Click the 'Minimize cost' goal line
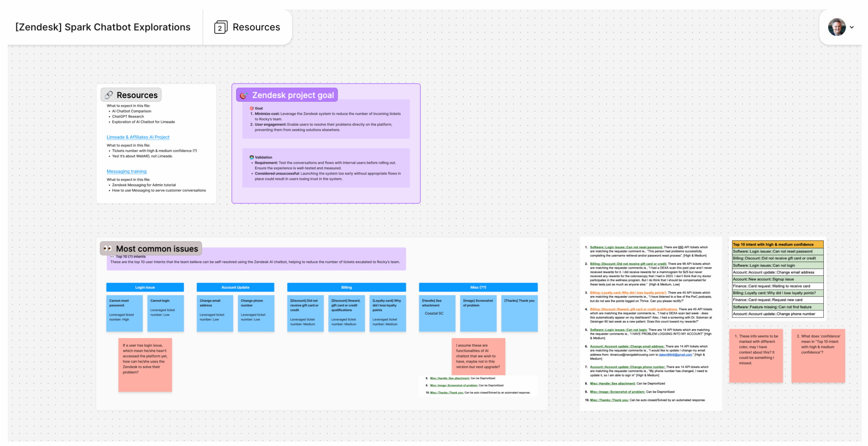868x446 pixels. 327,116
